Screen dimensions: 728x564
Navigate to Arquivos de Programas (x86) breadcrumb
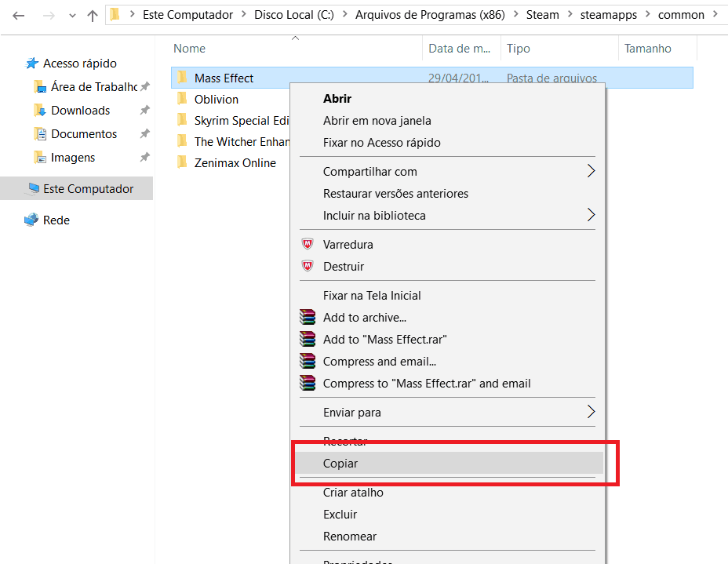pyautogui.click(x=430, y=15)
